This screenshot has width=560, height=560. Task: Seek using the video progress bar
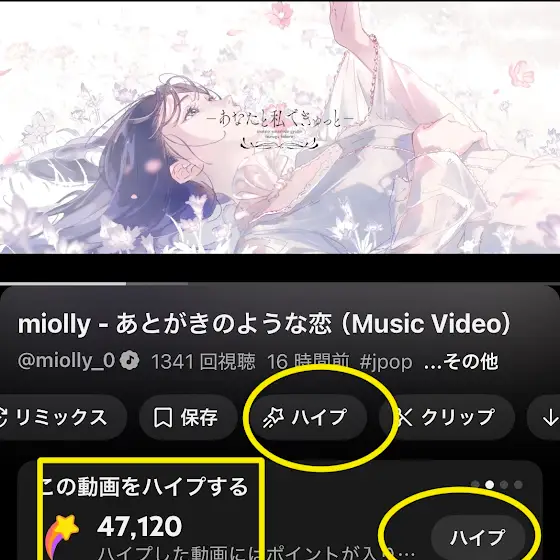point(280,284)
